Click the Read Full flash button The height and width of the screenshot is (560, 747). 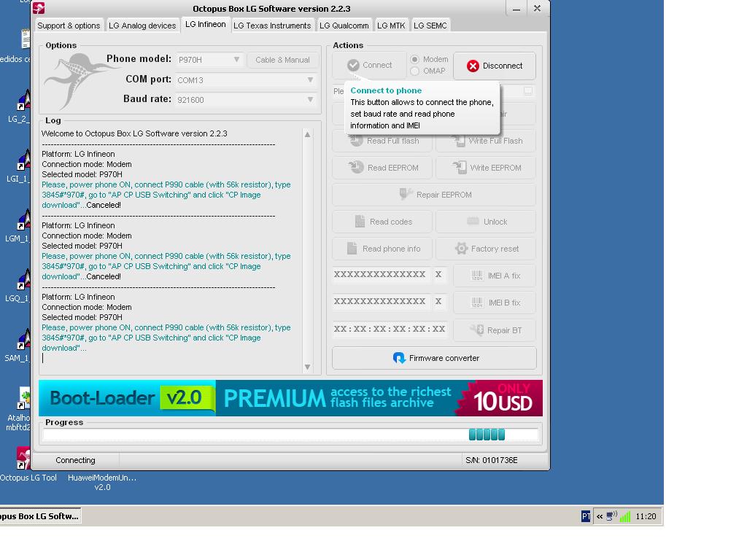(x=382, y=141)
